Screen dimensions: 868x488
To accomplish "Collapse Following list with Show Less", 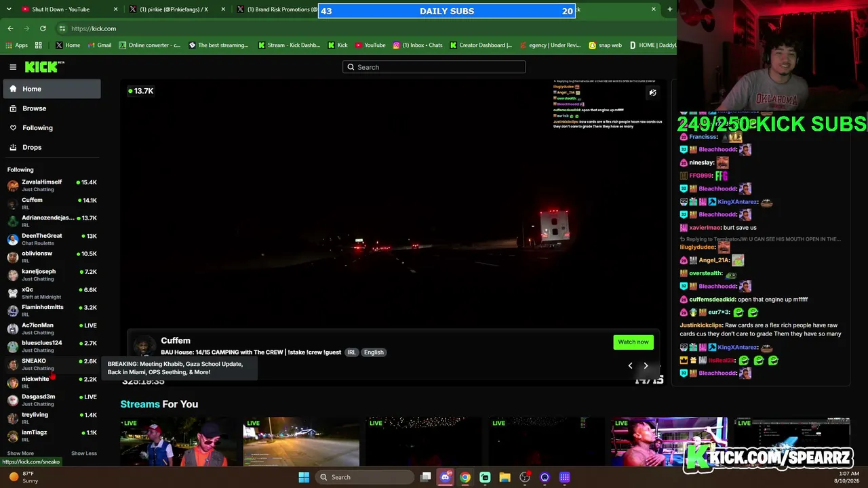I will coord(84,453).
